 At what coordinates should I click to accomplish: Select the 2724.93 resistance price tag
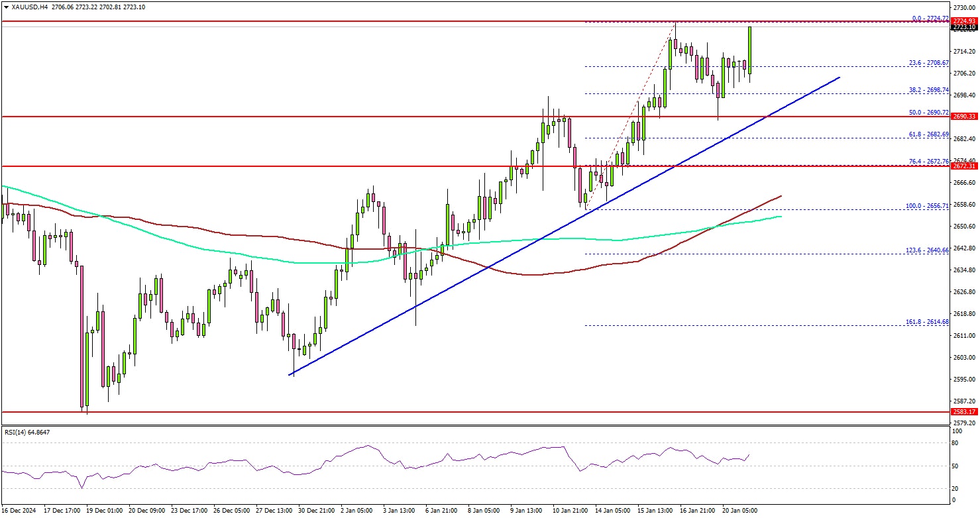pos(964,21)
